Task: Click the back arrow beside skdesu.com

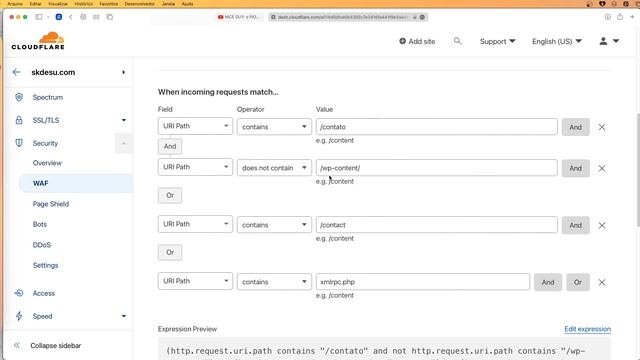Action: pos(16,72)
